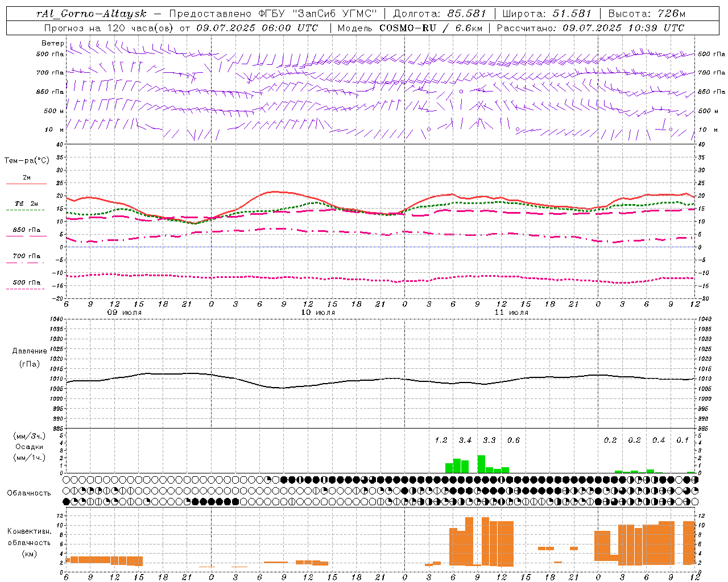Click the 'Осадки' precipitation label
The height and width of the screenshot is (582, 728).
[x=30, y=447]
